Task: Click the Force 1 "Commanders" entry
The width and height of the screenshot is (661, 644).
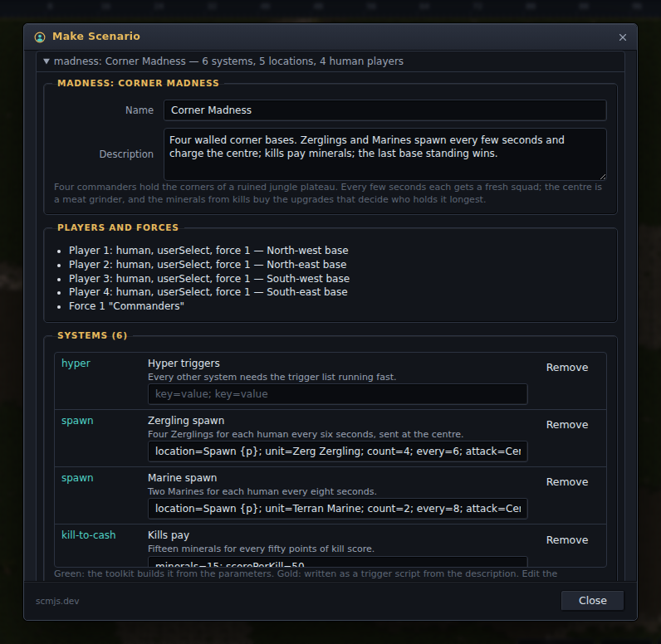Action: [x=126, y=305]
